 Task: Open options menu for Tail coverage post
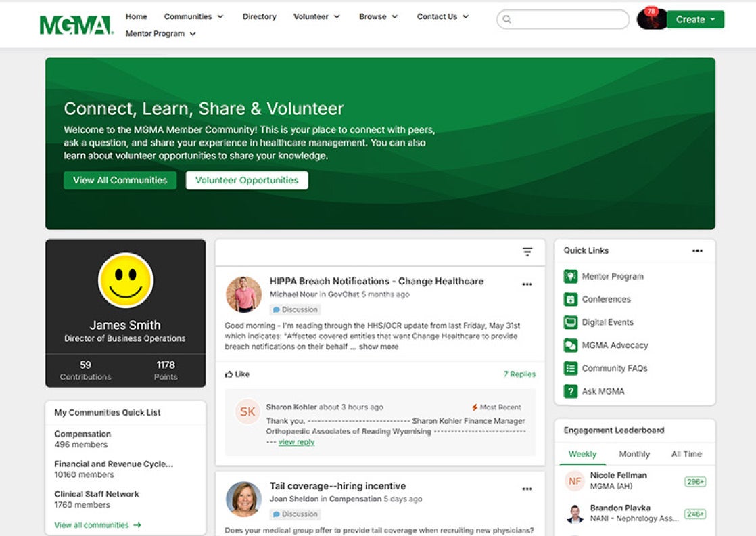(x=527, y=489)
